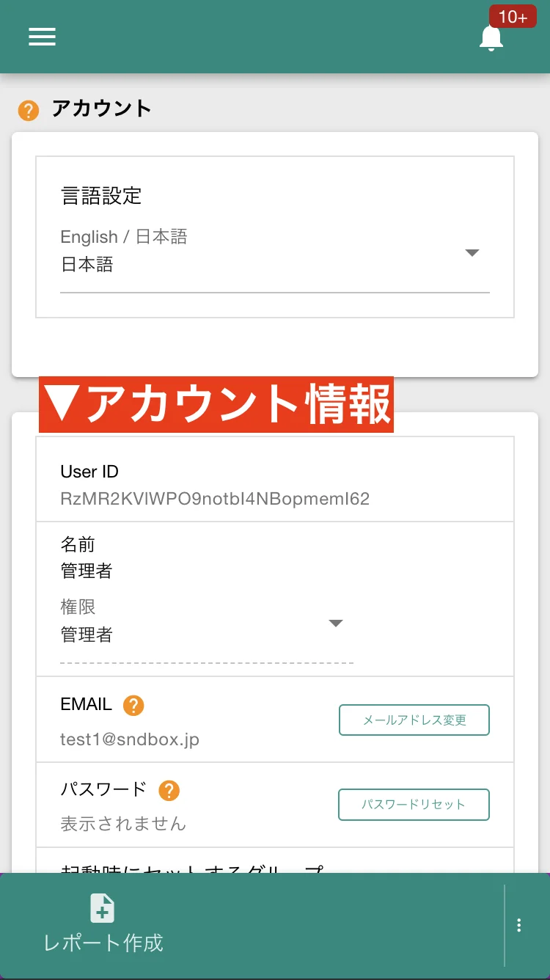Click the email test1@sndbox.jp
This screenshot has width=550, height=980.
(130, 739)
